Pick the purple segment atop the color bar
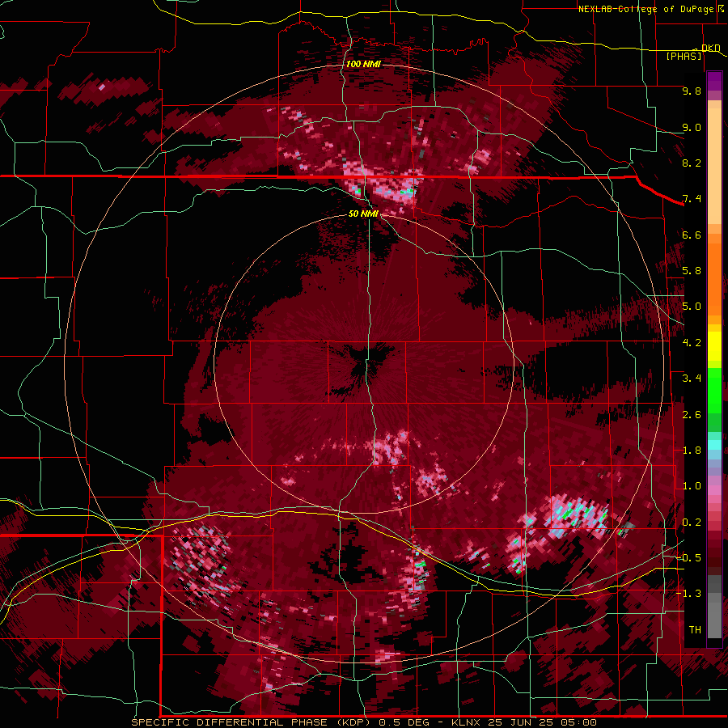 pyautogui.click(x=714, y=81)
